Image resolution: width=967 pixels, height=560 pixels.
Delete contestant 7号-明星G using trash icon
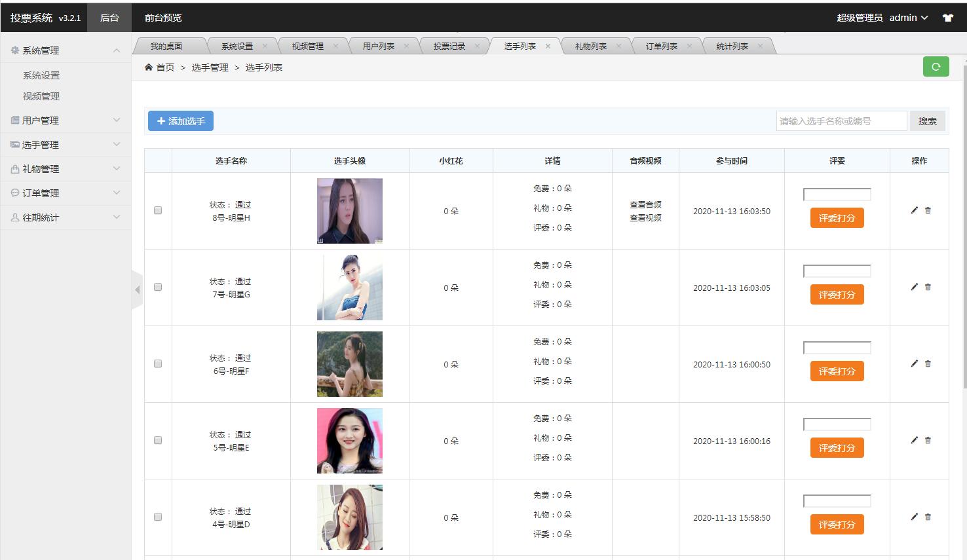(928, 287)
